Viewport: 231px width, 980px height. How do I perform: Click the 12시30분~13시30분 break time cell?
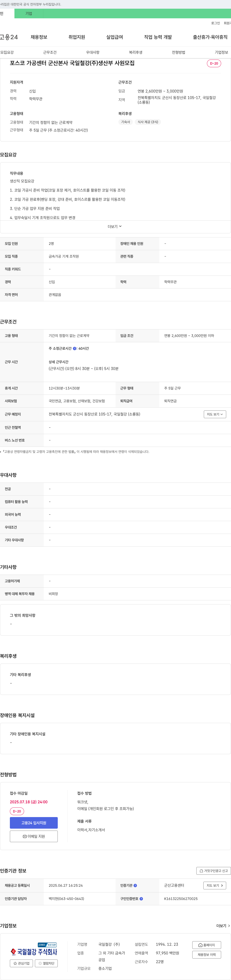click(x=64, y=389)
